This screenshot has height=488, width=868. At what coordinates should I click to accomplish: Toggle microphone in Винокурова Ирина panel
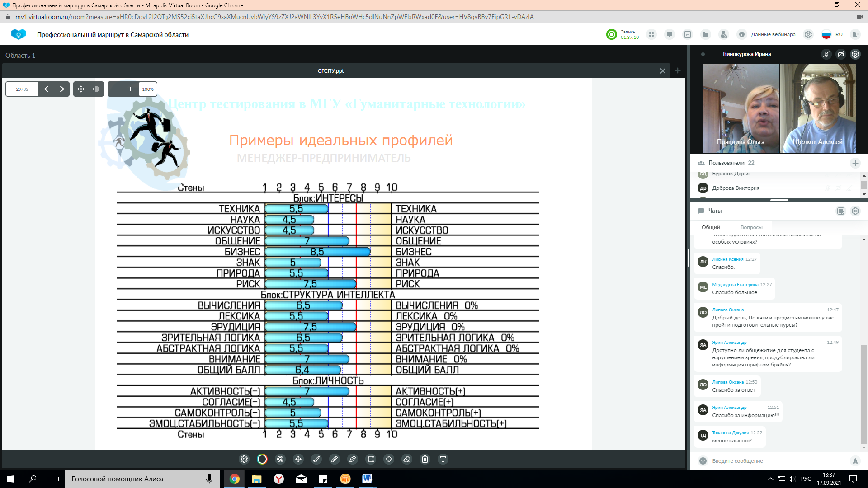826,54
